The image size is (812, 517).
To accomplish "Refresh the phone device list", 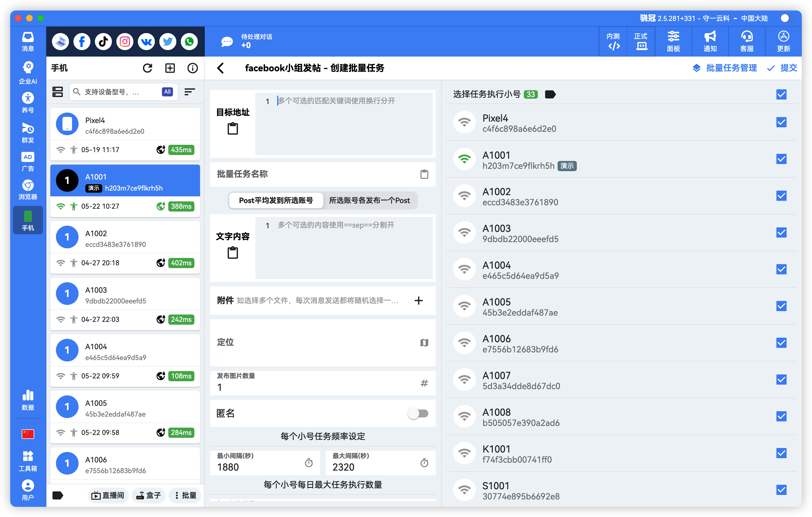I will tap(148, 68).
